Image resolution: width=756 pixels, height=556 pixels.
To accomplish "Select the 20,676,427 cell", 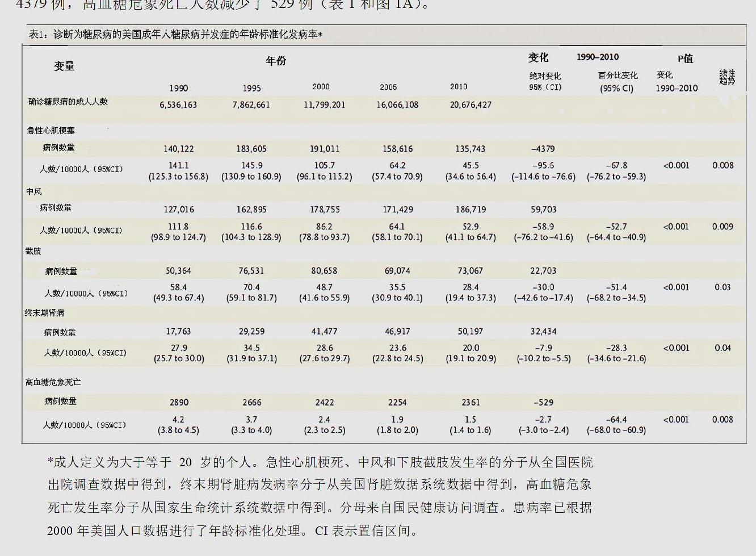I will click(471, 105).
